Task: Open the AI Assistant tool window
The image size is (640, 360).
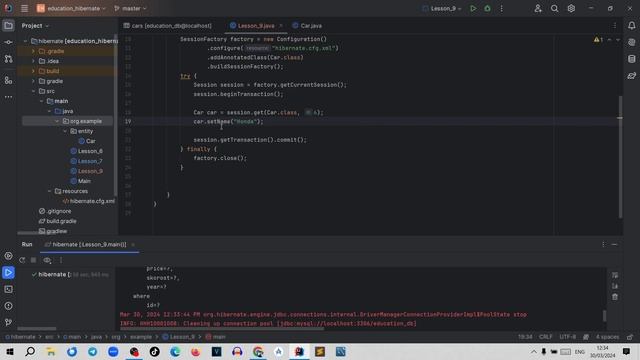Action: [x=631, y=42]
